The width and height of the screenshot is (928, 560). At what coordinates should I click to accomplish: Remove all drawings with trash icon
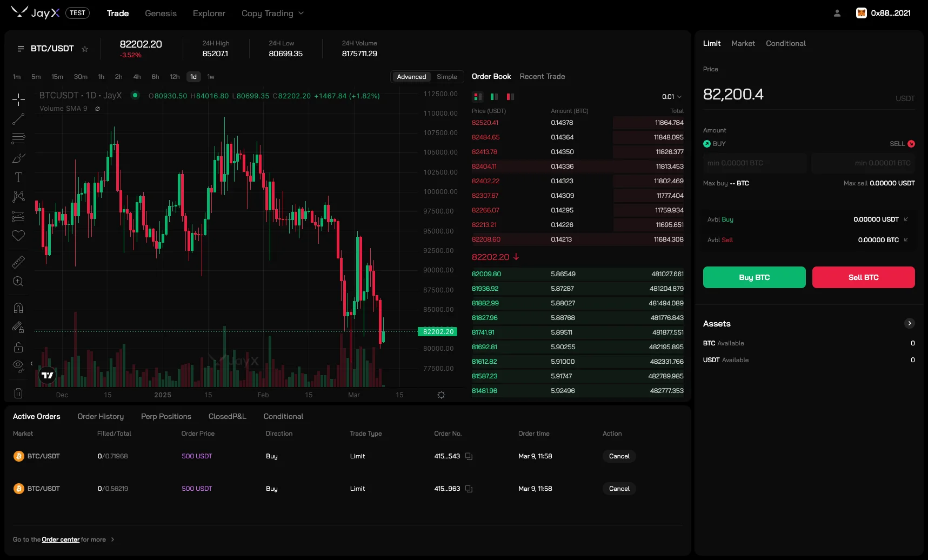[x=18, y=393]
